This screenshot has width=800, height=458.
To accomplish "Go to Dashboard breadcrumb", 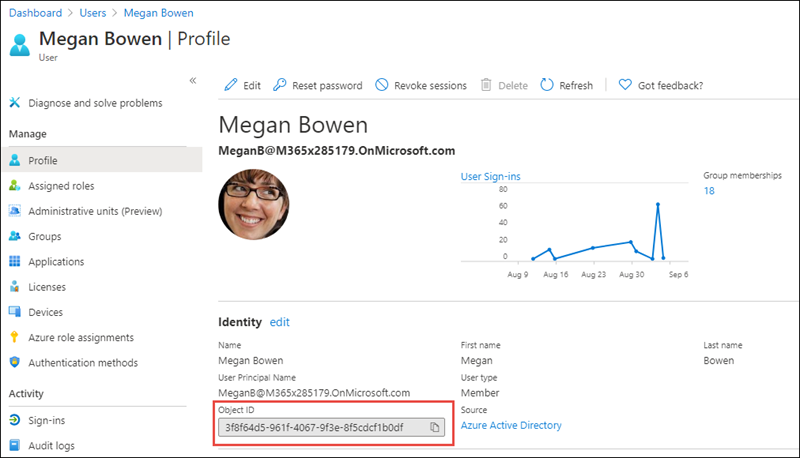I will (35, 13).
